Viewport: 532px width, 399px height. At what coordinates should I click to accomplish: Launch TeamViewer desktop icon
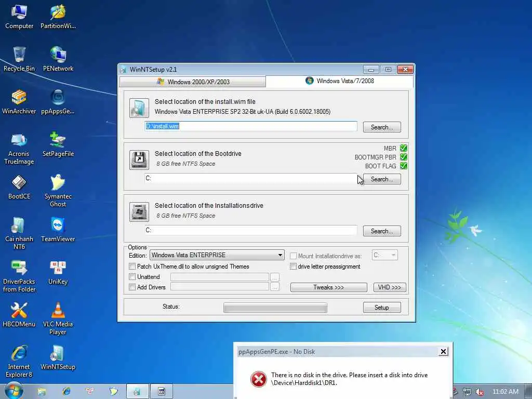tap(58, 230)
